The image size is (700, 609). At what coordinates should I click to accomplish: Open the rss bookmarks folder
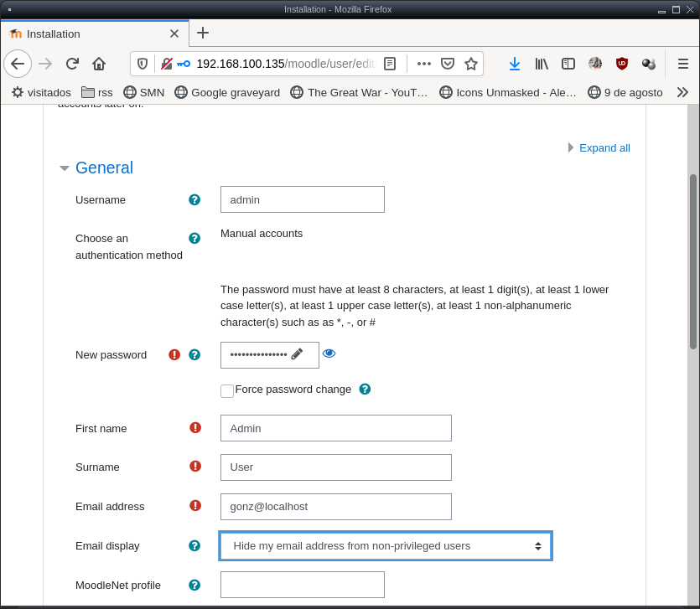(97, 92)
